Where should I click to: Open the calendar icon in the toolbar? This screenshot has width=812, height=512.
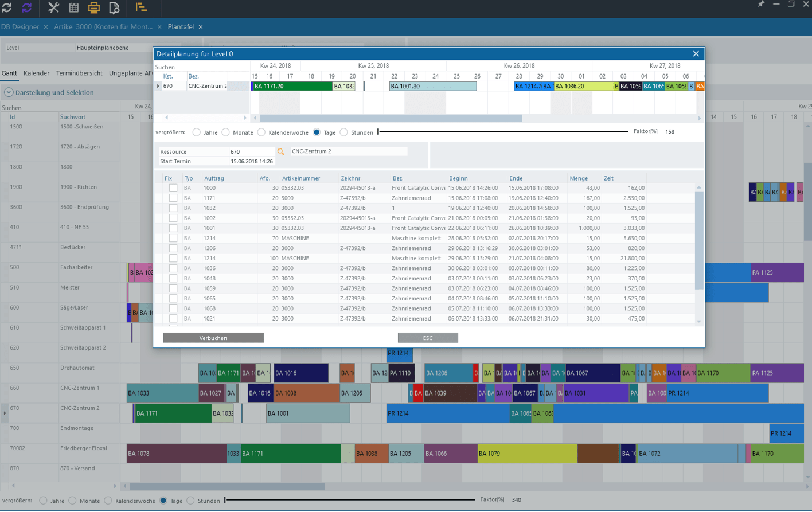click(x=75, y=8)
